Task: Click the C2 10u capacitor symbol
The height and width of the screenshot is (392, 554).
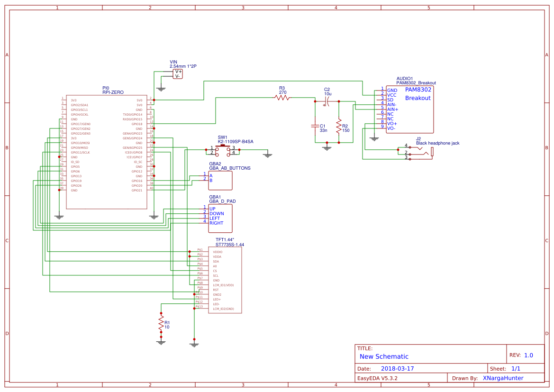Action: 327,101
